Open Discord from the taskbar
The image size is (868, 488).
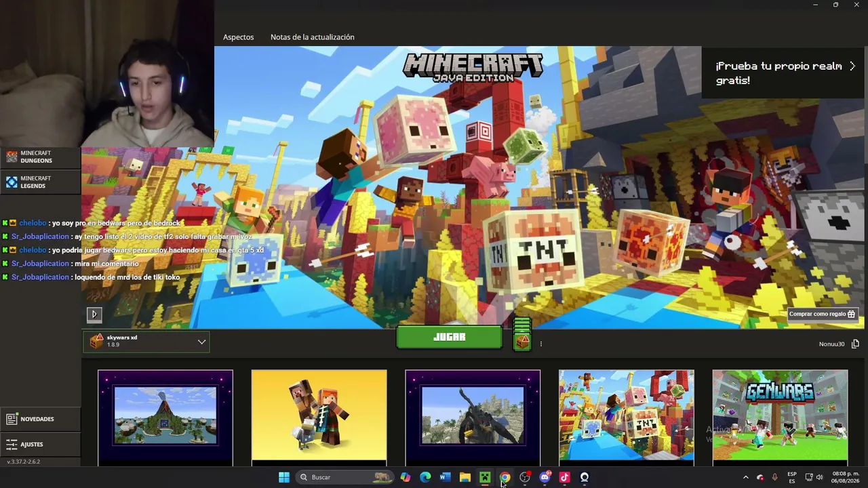coord(545,477)
